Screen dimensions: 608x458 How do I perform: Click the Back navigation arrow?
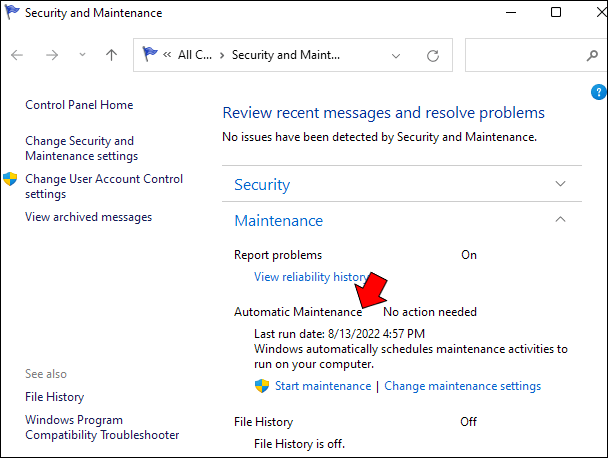[x=17, y=55]
